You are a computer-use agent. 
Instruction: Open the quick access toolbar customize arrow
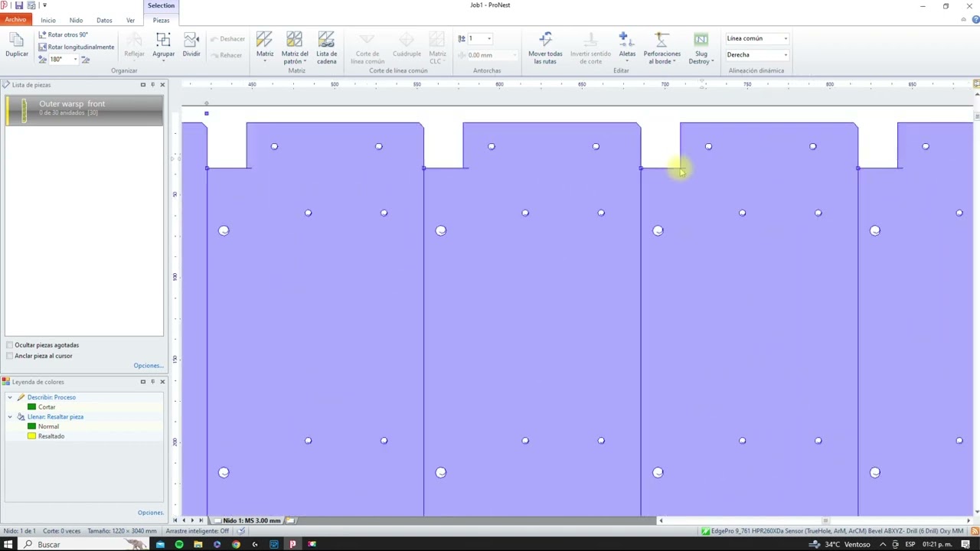[x=44, y=5]
